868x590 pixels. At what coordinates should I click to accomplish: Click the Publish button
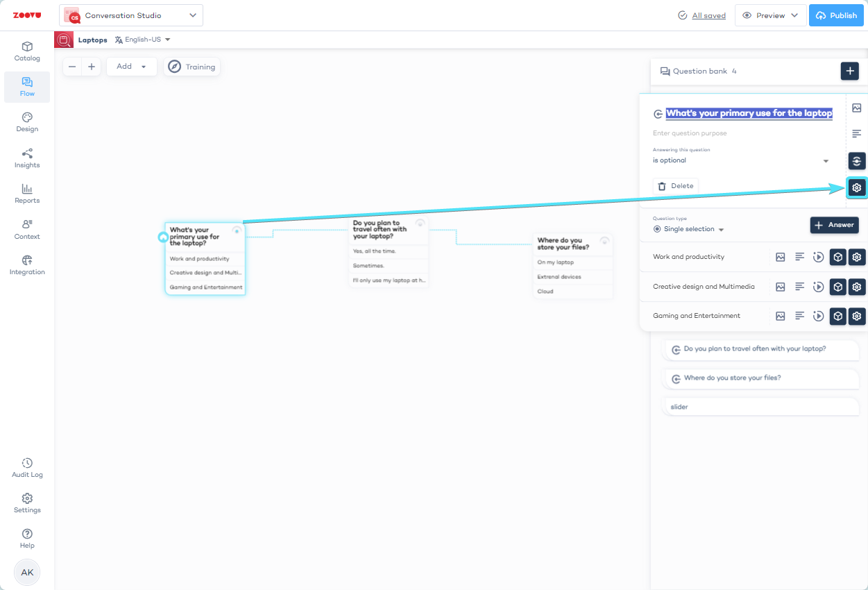pyautogui.click(x=836, y=15)
